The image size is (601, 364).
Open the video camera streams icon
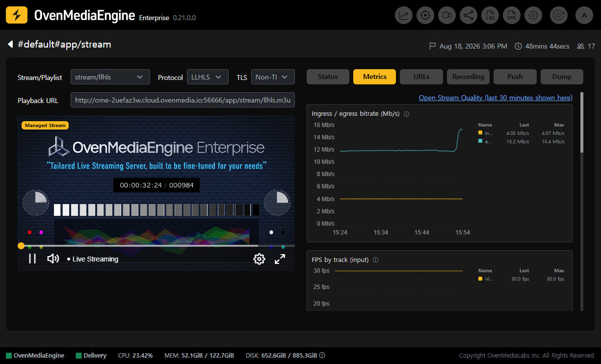[x=447, y=15]
